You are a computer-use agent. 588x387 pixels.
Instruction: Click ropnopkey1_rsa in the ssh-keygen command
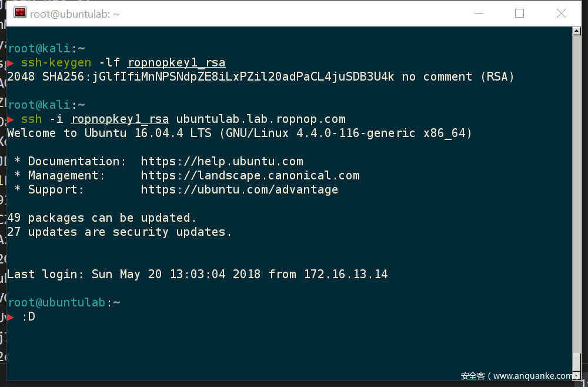tap(176, 62)
